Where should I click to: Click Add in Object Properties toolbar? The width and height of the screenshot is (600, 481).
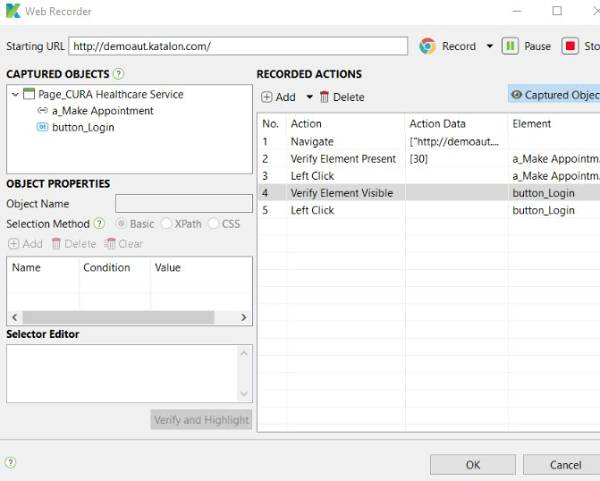[25, 244]
